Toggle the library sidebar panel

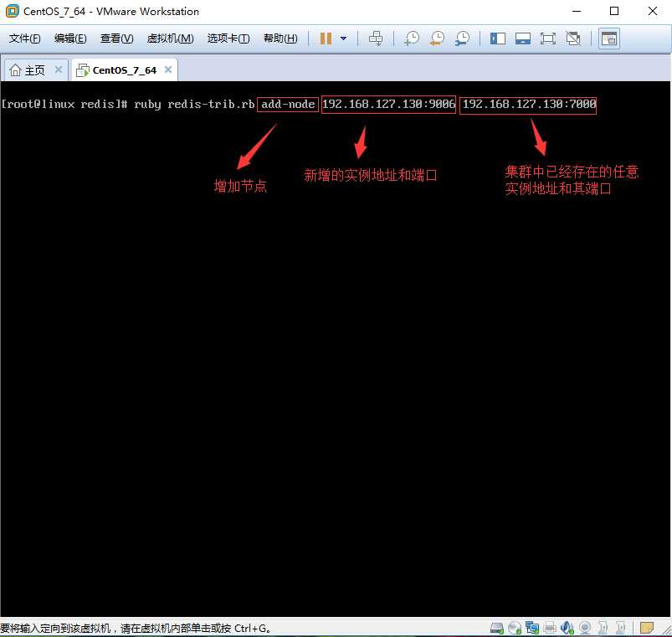point(498,39)
